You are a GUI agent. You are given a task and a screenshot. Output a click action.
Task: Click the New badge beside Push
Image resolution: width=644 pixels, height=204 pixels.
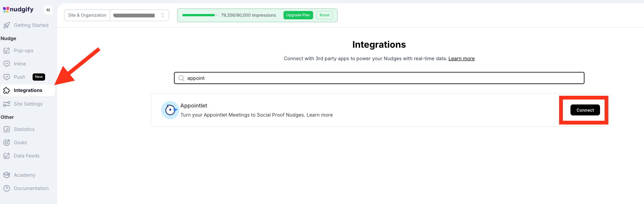tap(39, 77)
